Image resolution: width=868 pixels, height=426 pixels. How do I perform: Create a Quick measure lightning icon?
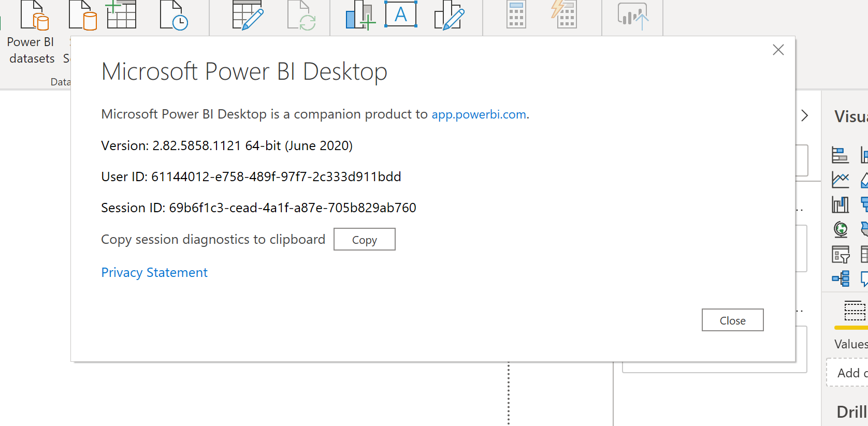point(564,14)
